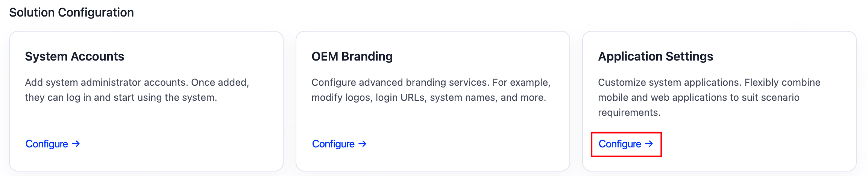Click the word "requirements." in Application Settings
868x176 pixels.
coord(629,112)
